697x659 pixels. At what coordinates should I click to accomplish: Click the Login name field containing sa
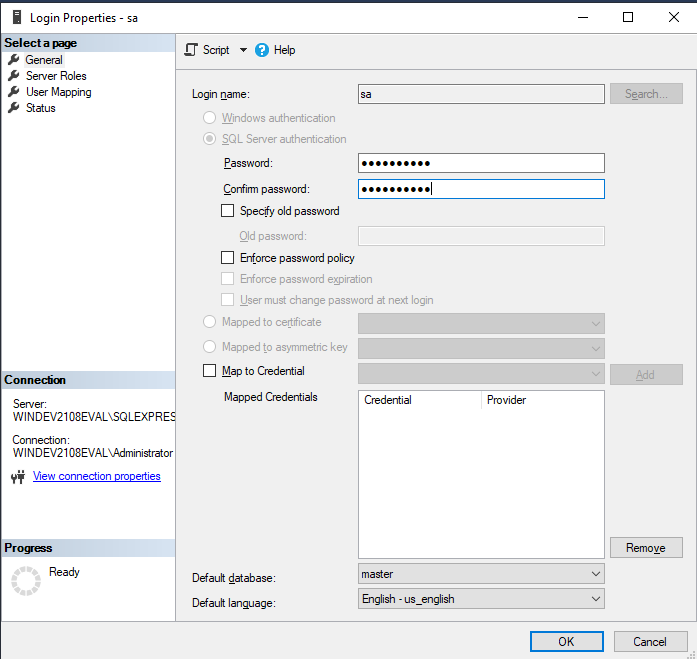[x=481, y=94]
